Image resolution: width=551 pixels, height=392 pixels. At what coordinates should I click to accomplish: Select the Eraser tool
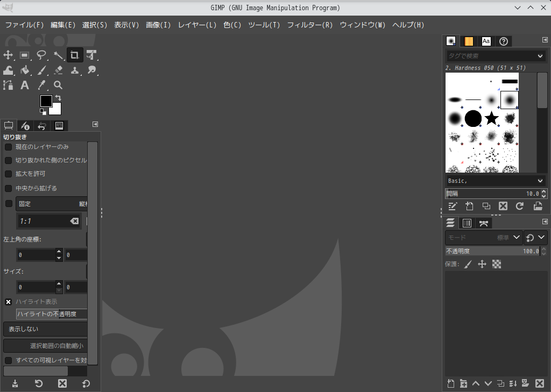58,70
